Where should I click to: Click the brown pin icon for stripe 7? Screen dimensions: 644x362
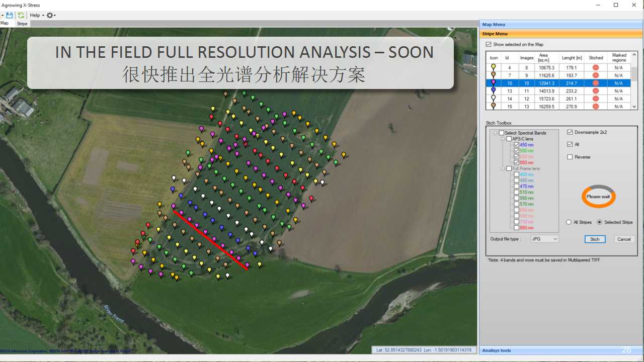pyautogui.click(x=494, y=75)
